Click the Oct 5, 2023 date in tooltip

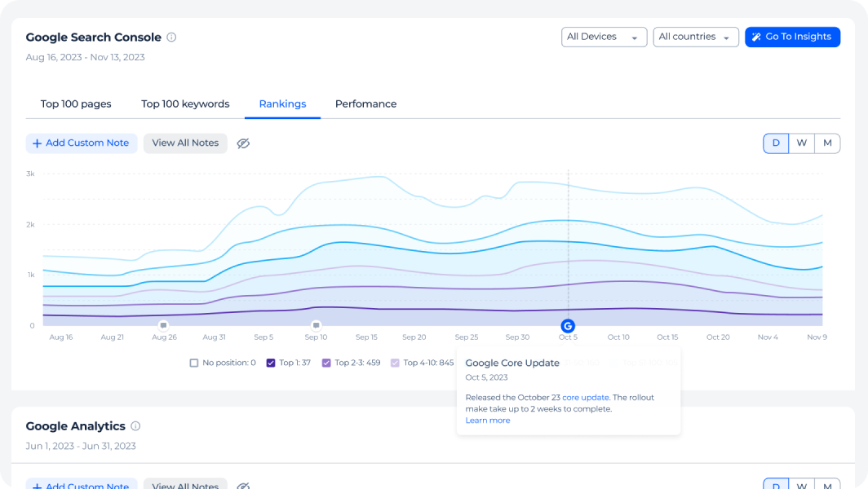(x=486, y=377)
